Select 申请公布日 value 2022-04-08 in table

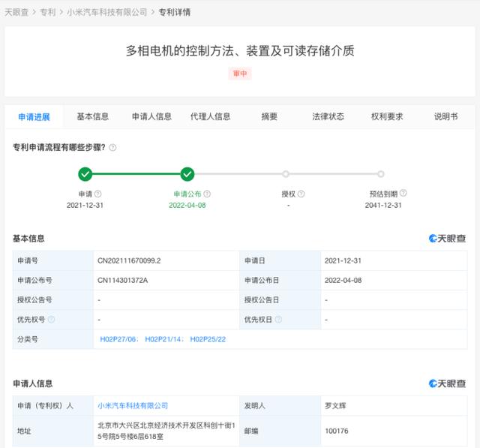343,281
